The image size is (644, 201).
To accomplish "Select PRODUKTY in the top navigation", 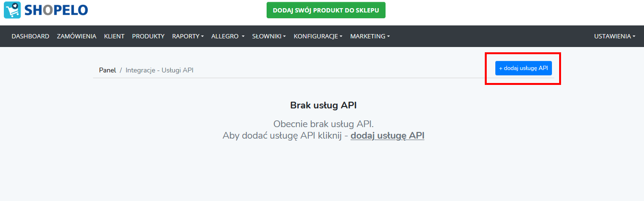I will [x=148, y=36].
